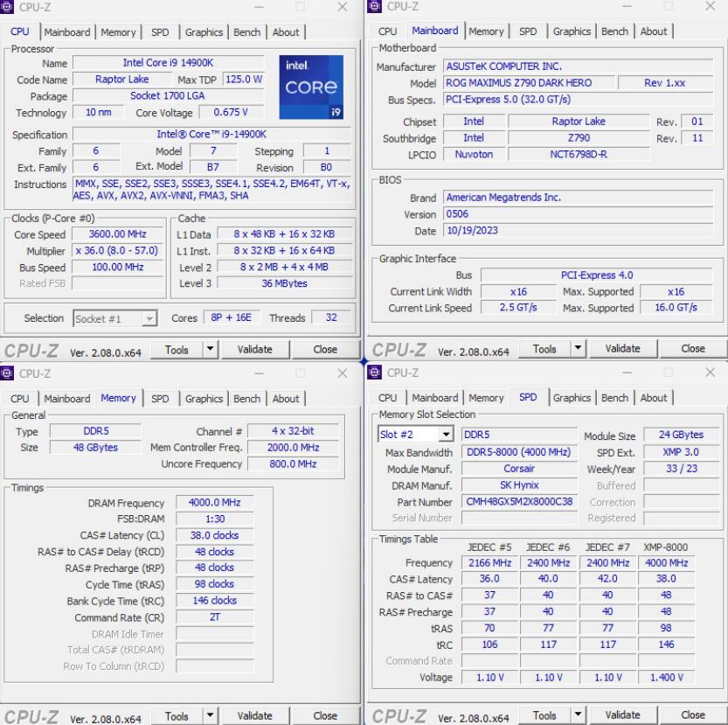Expand the Tools dropdown arrow in the SPD window

click(x=578, y=715)
